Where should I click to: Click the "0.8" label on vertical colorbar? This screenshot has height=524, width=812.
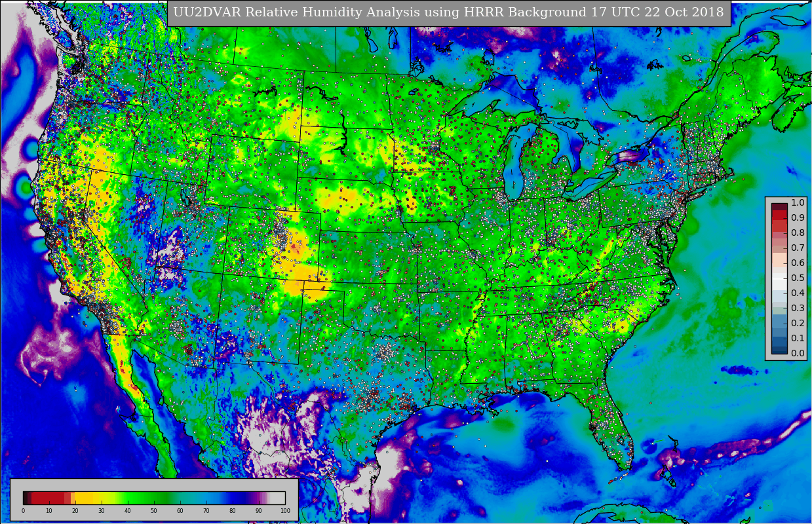point(798,233)
